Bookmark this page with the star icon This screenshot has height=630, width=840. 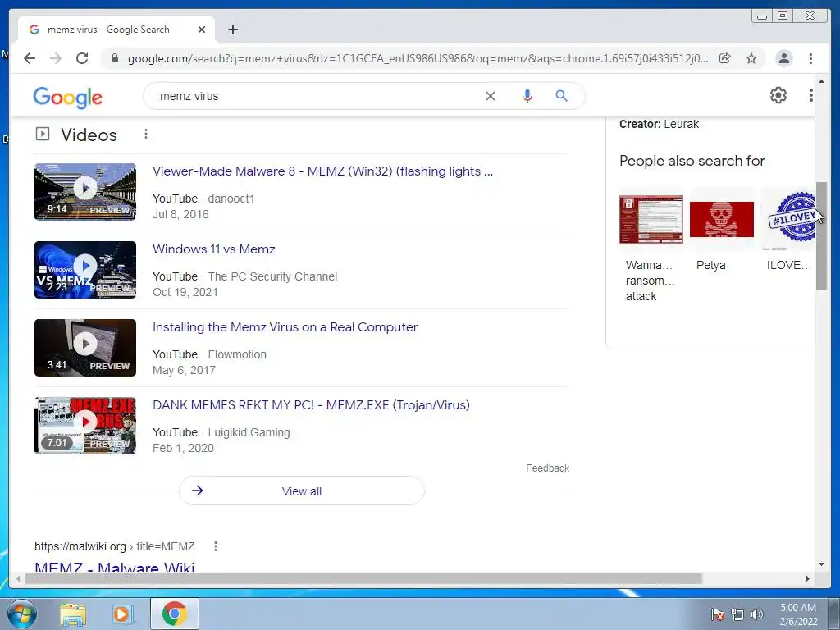coord(751,58)
